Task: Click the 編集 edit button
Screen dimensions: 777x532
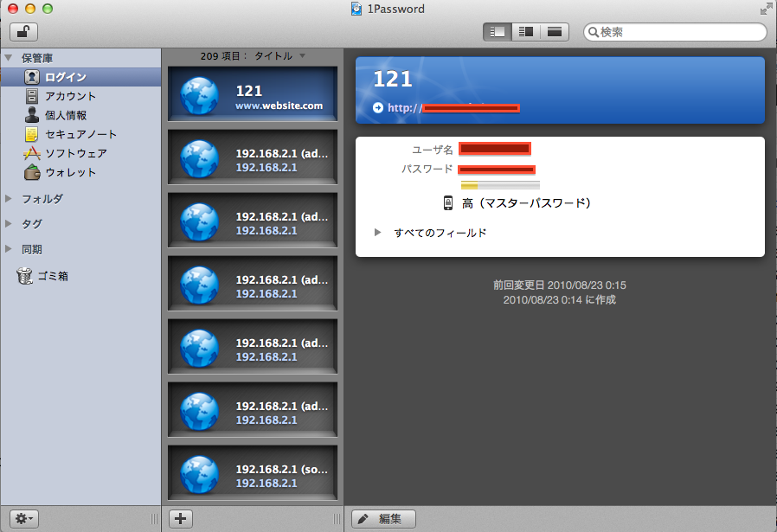Action: 383,519
